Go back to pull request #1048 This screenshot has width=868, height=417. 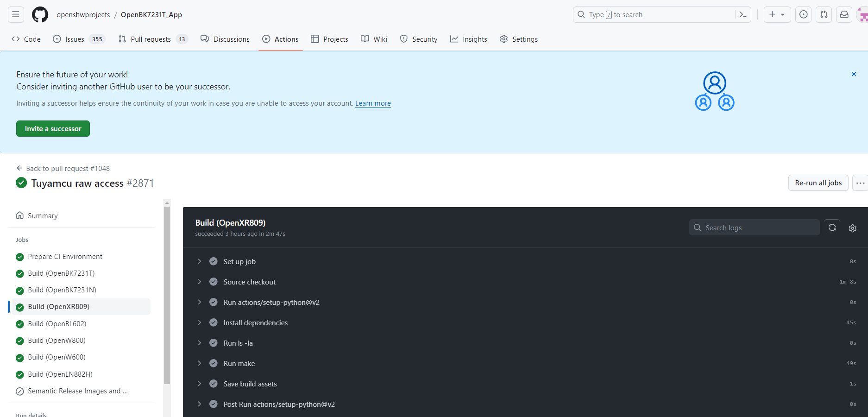coord(63,169)
